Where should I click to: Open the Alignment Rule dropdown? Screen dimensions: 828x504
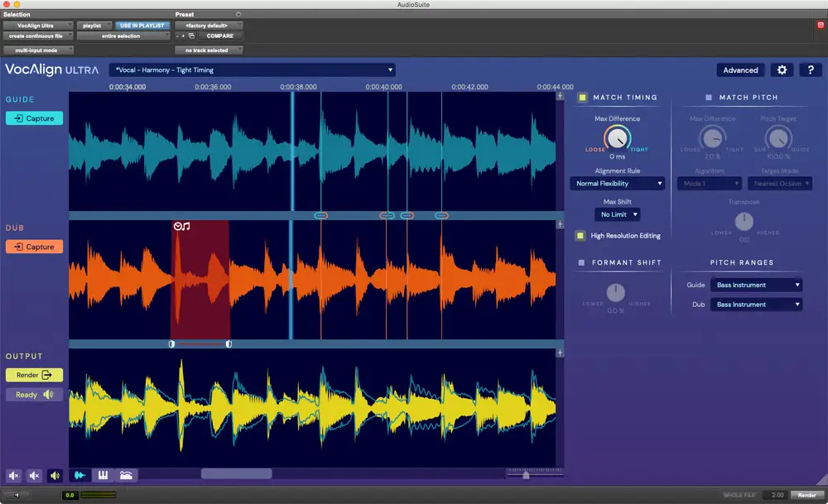[617, 184]
